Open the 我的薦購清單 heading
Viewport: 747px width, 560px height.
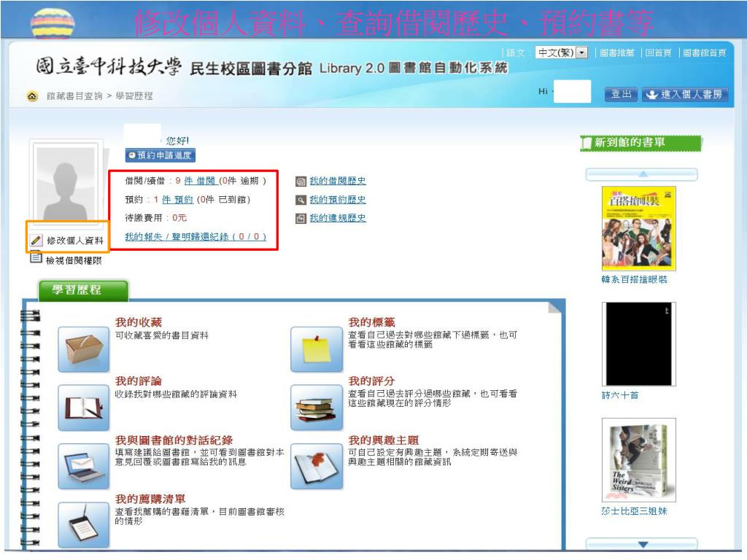pyautogui.click(x=150, y=499)
